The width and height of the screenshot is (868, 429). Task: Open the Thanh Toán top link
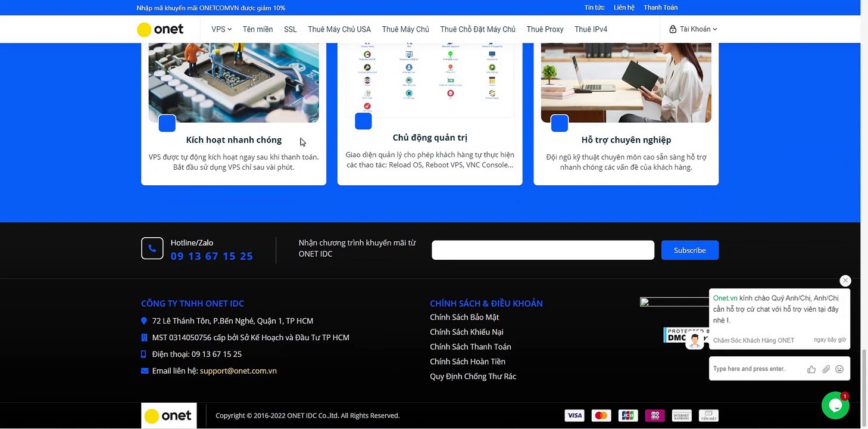tap(661, 8)
